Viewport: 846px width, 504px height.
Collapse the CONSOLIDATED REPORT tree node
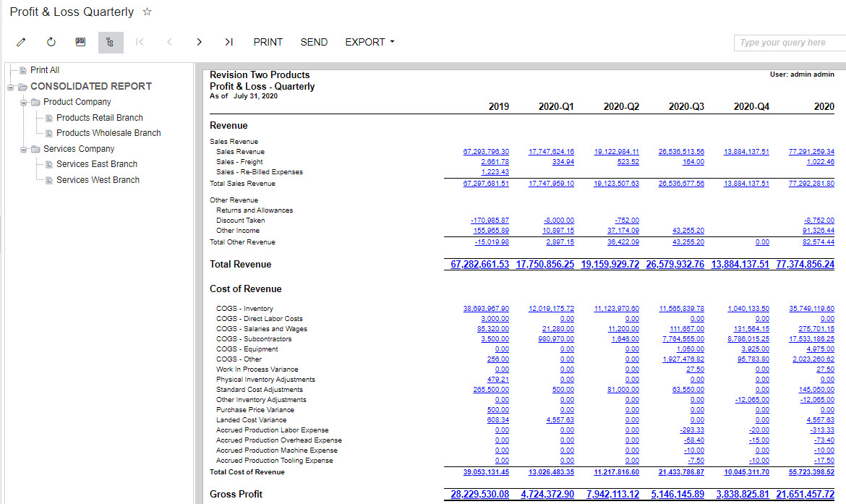pos(11,87)
